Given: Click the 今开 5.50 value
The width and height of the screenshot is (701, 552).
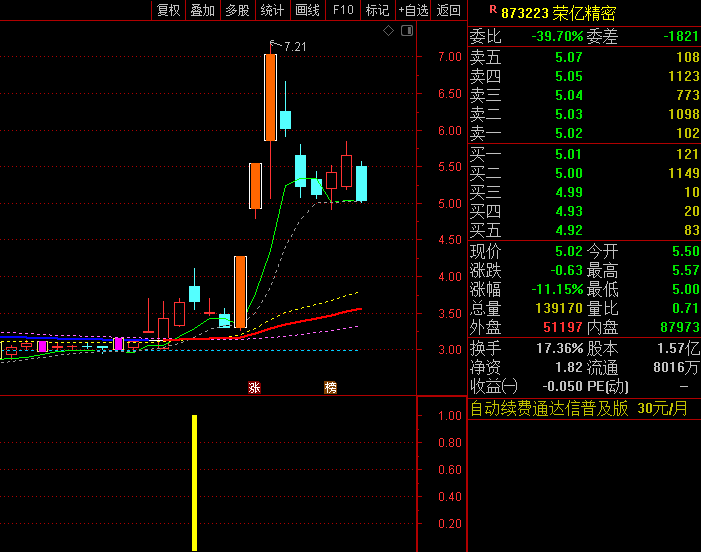Looking at the screenshot, I should click(686, 251).
